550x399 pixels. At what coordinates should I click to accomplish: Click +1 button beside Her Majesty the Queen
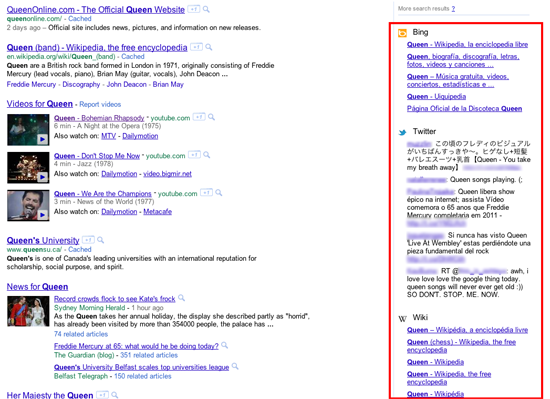tap(102, 395)
